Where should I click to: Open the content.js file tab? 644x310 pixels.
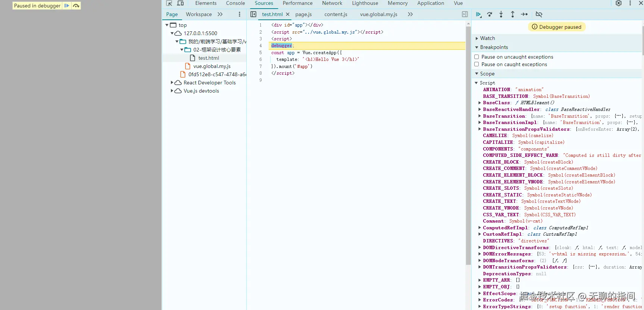point(336,14)
